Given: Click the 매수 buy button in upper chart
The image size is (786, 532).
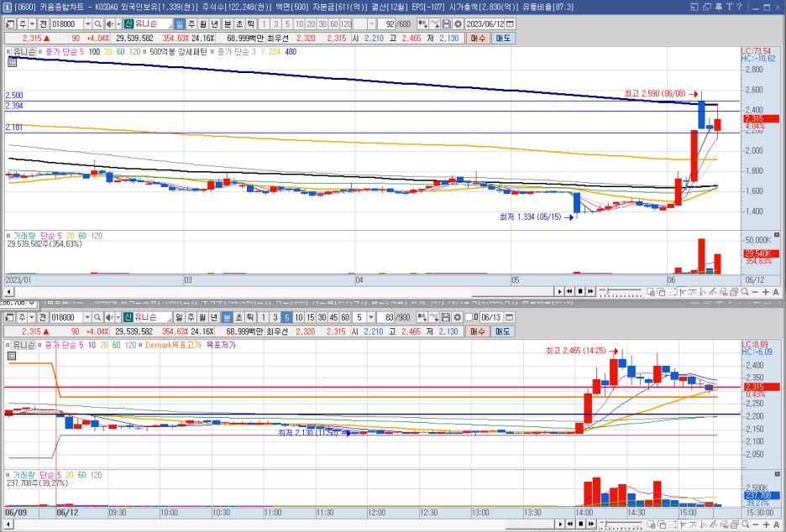Looking at the screenshot, I should tap(478, 38).
